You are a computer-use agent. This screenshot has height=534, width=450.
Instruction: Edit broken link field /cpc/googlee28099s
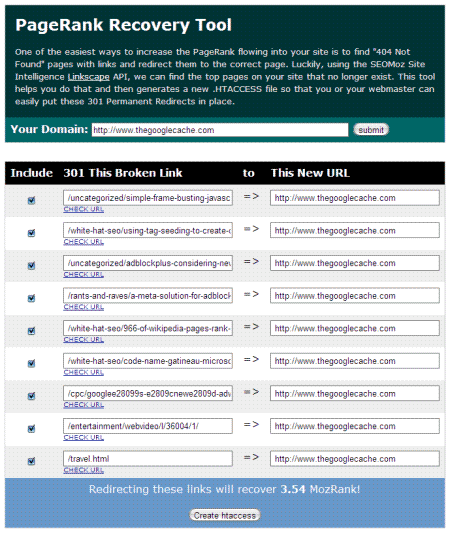pyautogui.click(x=148, y=393)
